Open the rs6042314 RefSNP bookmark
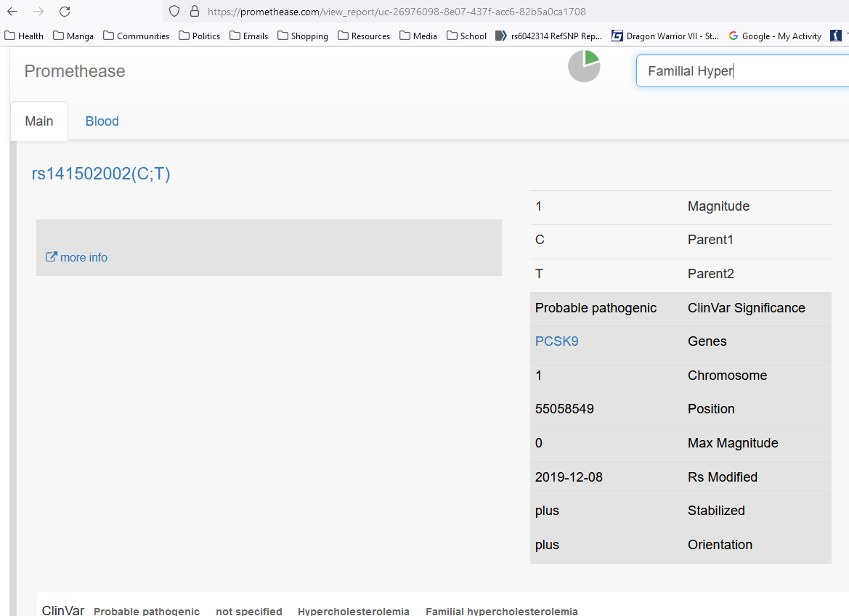The width and height of the screenshot is (849, 616). [549, 36]
